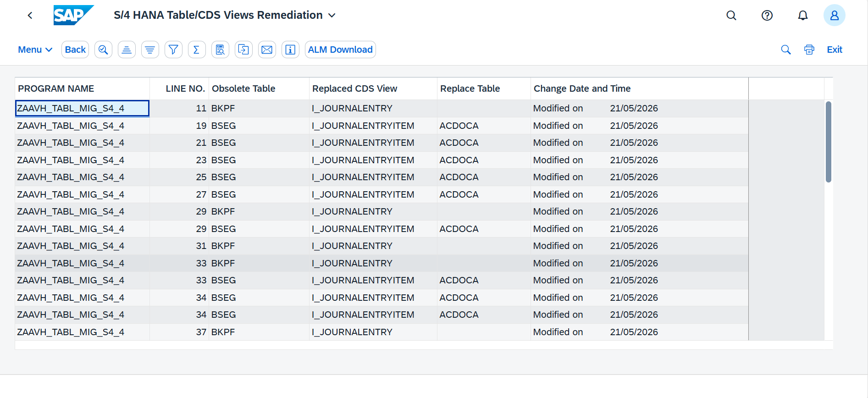Open the user profile avatar
Viewport: 868px width, 398px height.
(x=835, y=16)
